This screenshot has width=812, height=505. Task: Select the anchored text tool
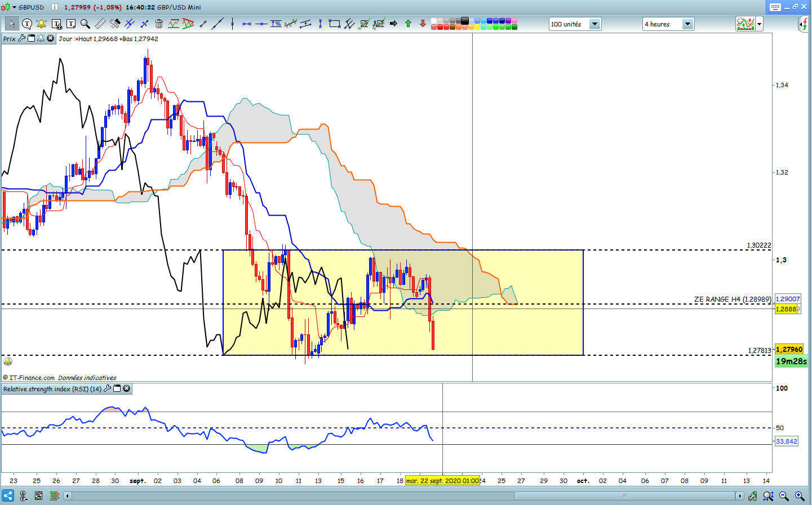[x=56, y=24]
